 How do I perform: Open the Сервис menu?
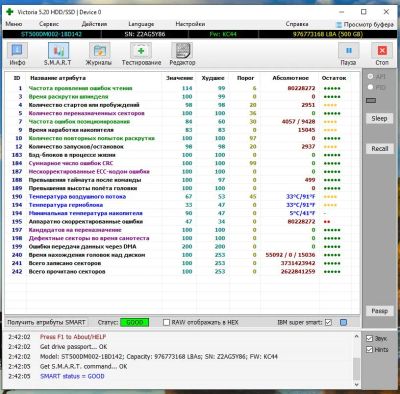click(49, 24)
